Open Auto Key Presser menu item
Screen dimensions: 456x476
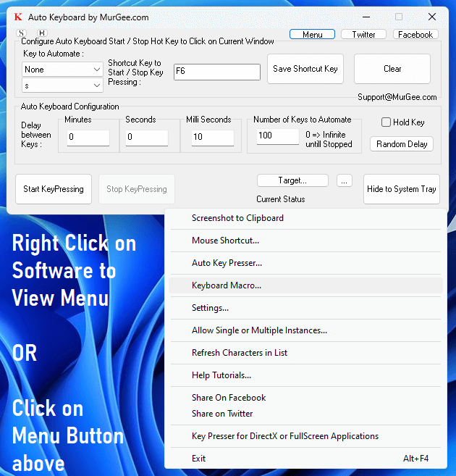click(227, 263)
